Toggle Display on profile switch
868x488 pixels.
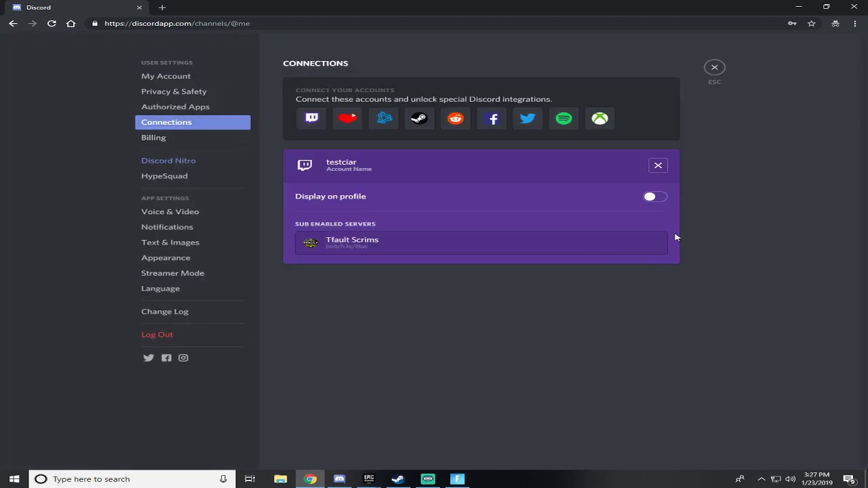pos(655,197)
